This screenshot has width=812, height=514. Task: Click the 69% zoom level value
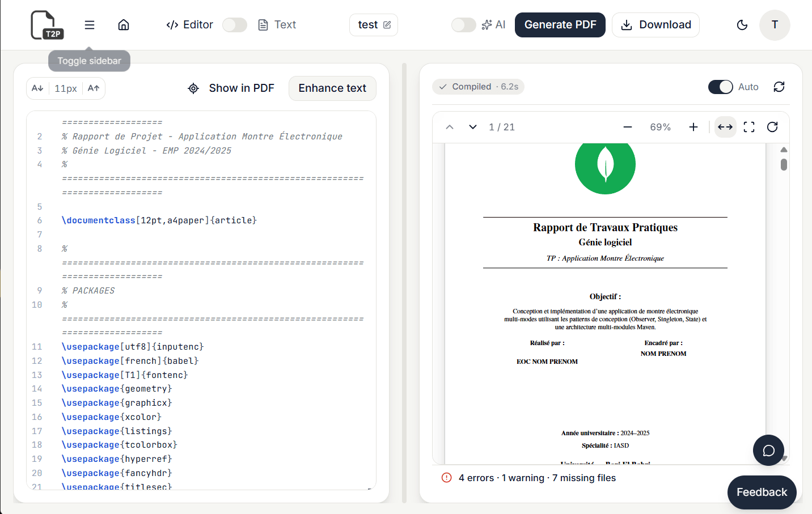pos(660,127)
